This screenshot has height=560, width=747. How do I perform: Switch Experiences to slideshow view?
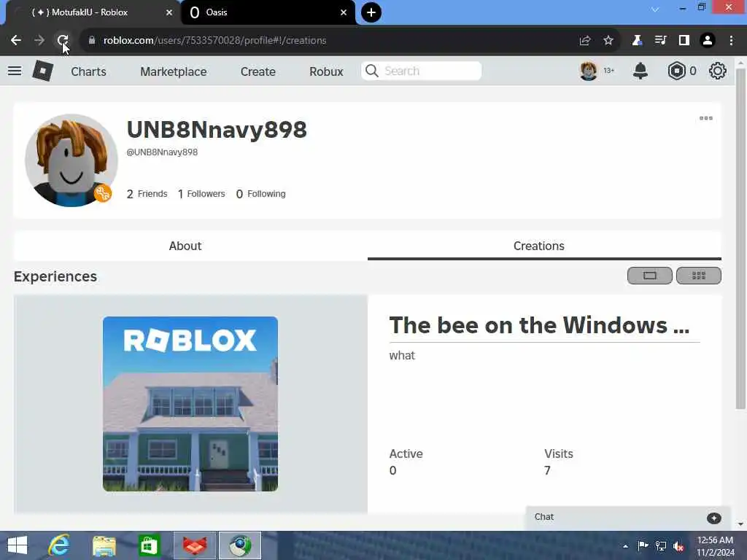[x=650, y=276]
